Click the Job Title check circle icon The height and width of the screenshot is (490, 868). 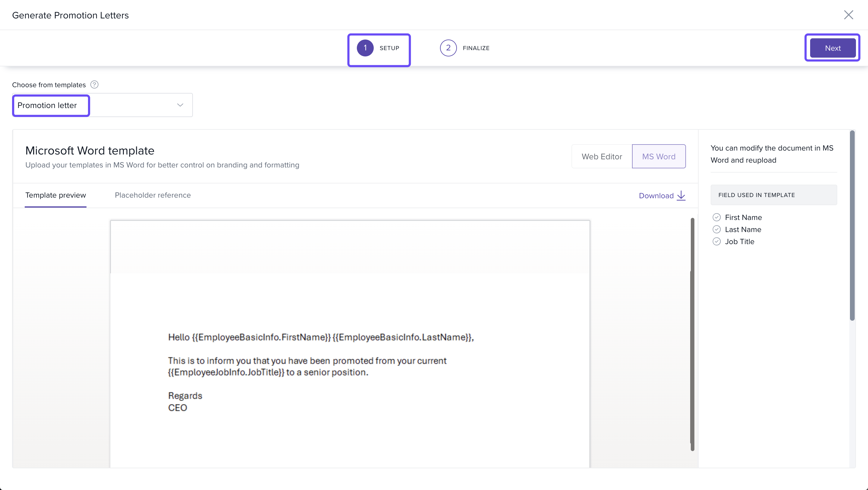coord(716,241)
